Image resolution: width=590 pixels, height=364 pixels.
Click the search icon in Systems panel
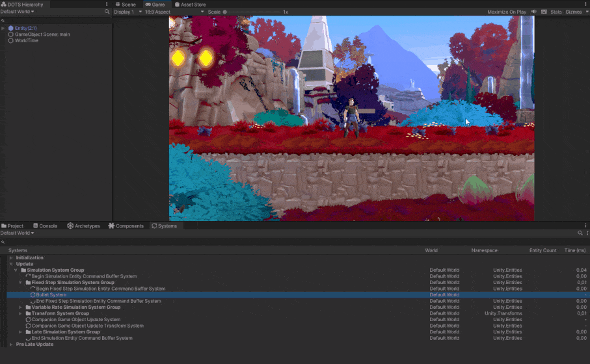pos(580,233)
